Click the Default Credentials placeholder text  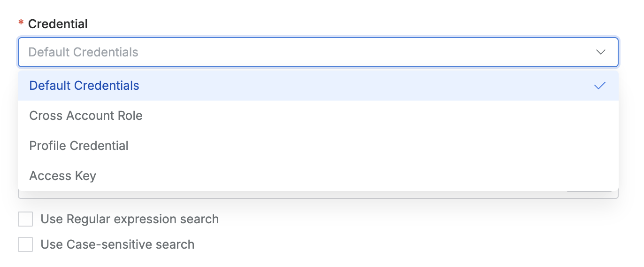pos(84,52)
